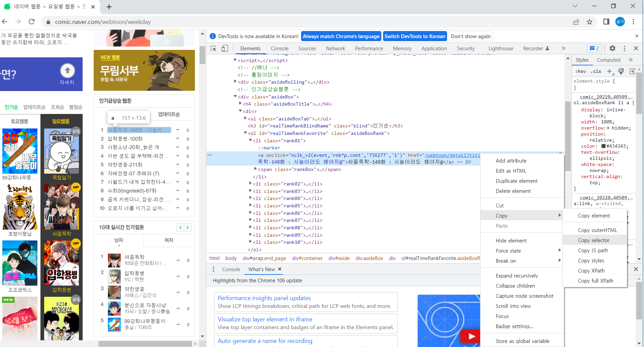The height and width of the screenshot is (347, 644).
Task: Close the Naver Webtoon browser tab
Action: [93, 7]
